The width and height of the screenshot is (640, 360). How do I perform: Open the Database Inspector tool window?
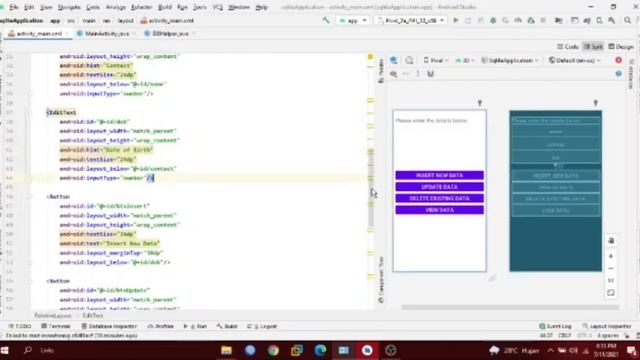(109, 326)
